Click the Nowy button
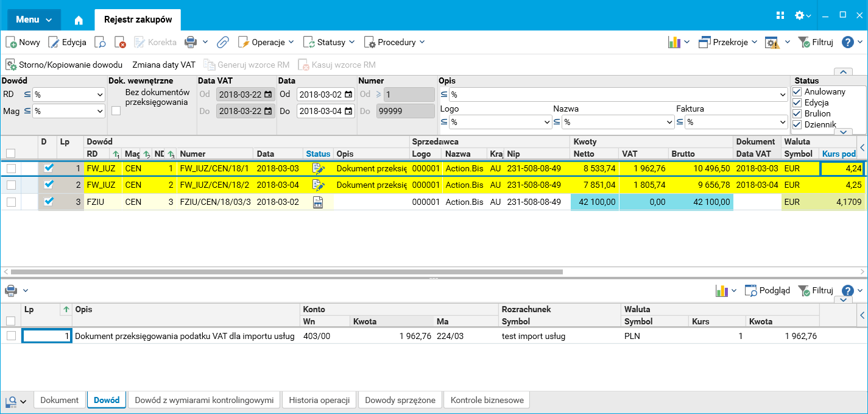Viewport: 868px width, 414px height. (23, 42)
